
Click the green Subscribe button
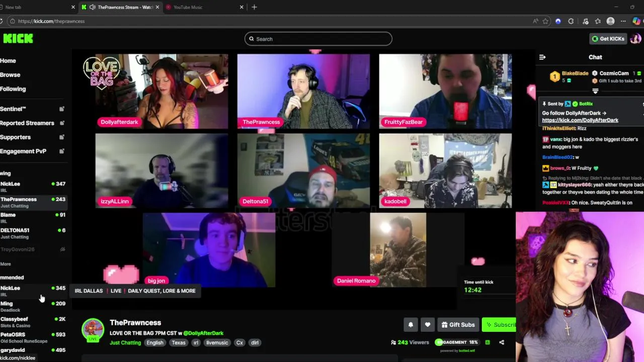(500, 325)
